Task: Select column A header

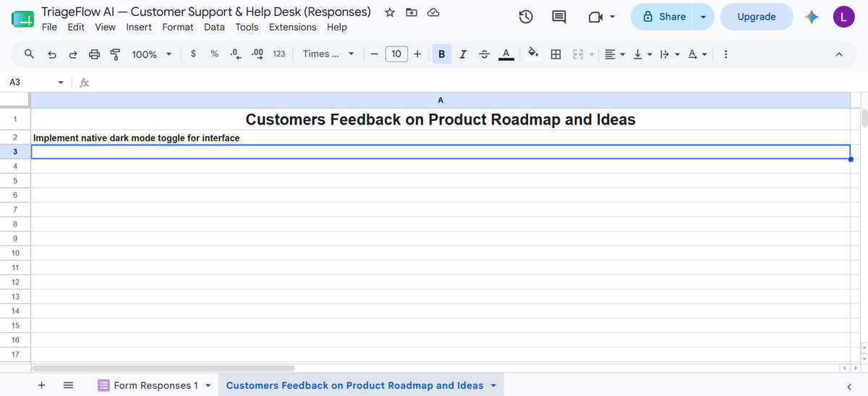Action: [x=440, y=100]
